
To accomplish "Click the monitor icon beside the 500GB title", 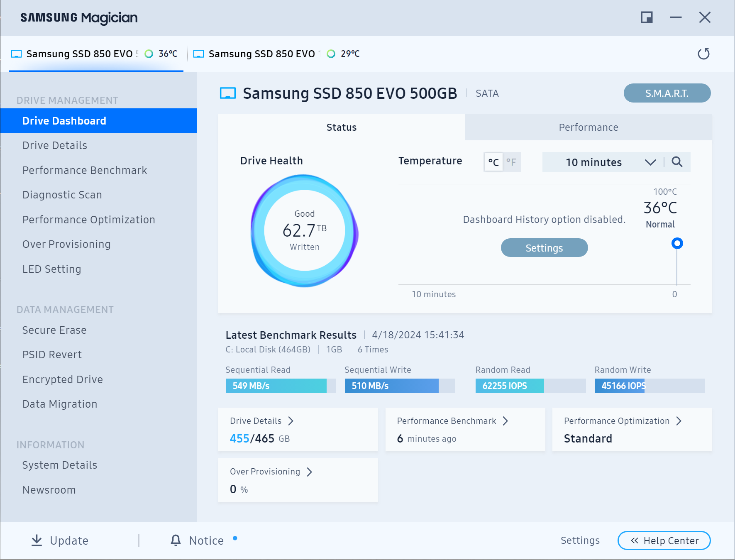I will coord(227,93).
